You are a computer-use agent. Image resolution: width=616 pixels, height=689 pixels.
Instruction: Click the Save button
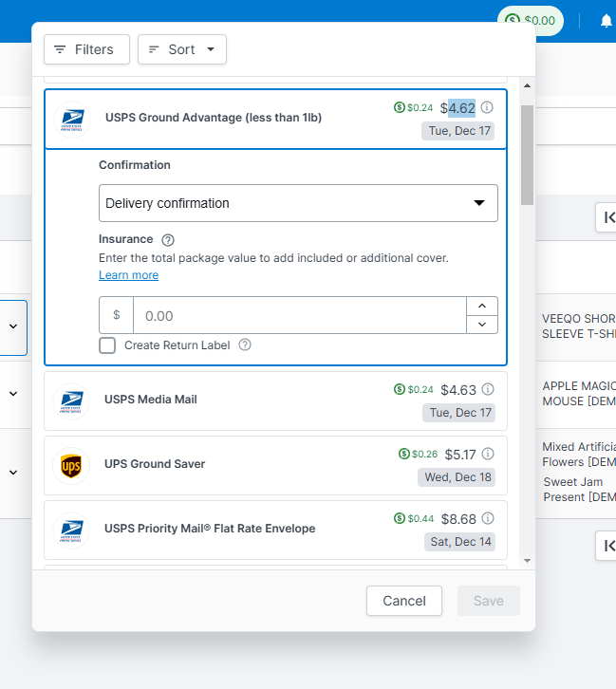(x=489, y=601)
